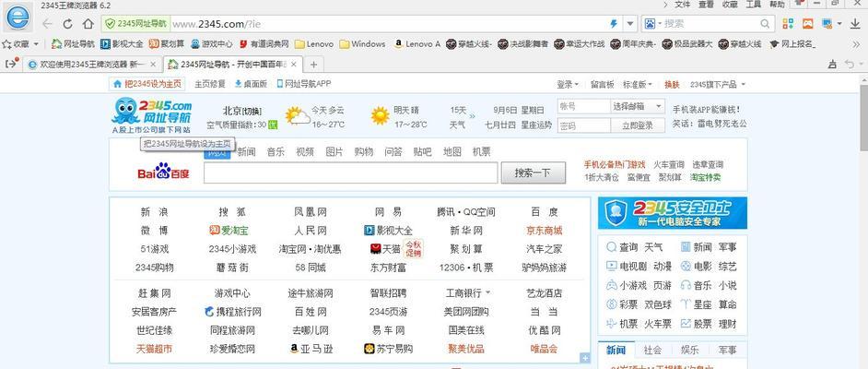Click the 换肤 skin link
868x369 pixels.
[x=672, y=85]
